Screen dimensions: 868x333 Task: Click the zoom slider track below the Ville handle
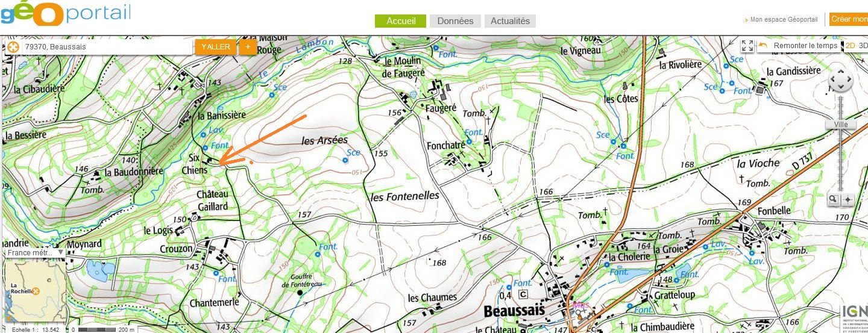(x=841, y=160)
